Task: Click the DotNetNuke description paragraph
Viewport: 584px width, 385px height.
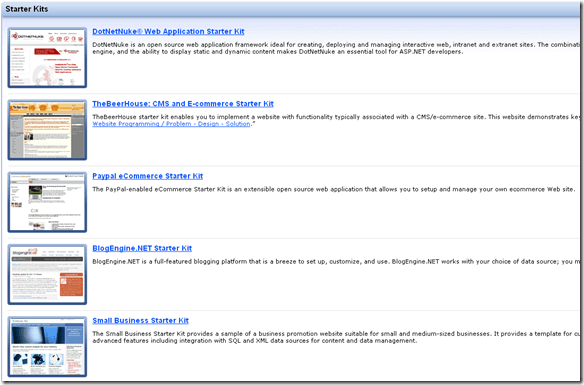Action: coord(336,48)
